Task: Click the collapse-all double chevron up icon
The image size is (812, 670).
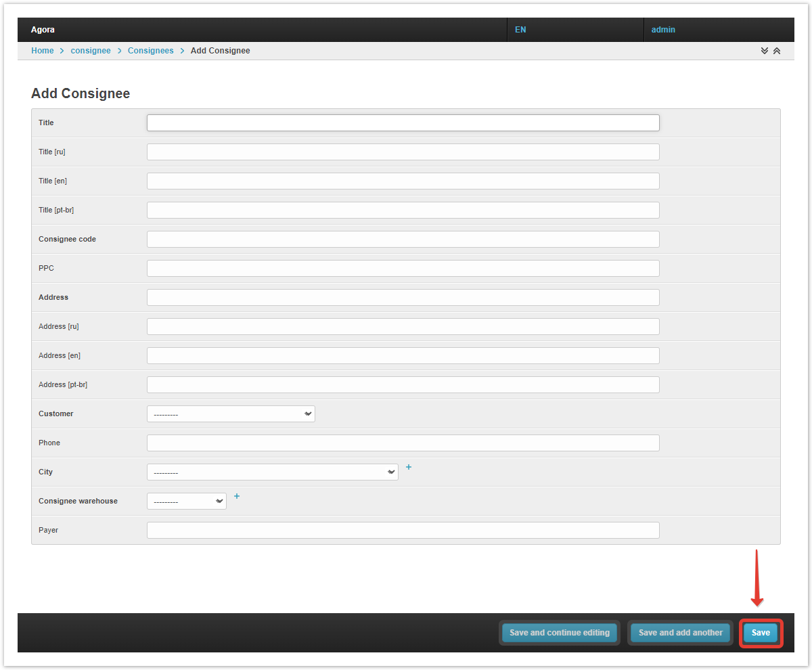Action: tap(777, 51)
